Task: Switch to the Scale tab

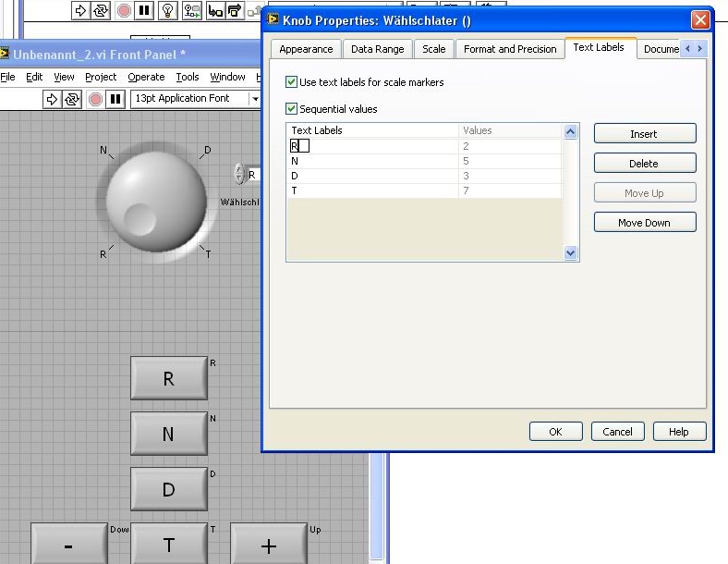Action: [x=433, y=49]
